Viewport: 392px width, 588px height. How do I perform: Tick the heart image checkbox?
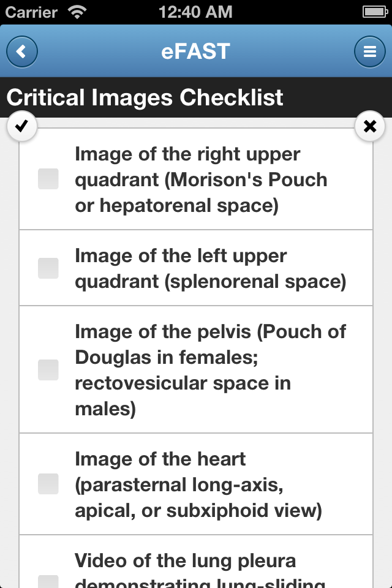coord(48,484)
